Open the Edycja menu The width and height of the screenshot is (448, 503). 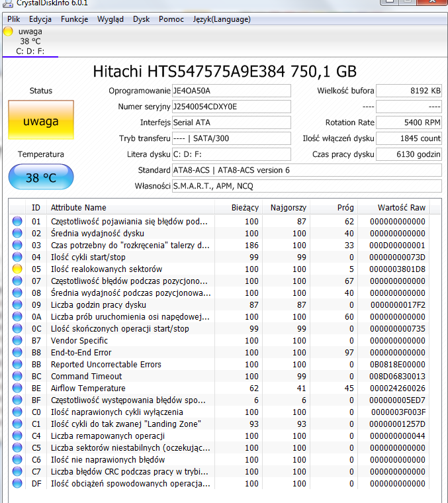click(x=40, y=19)
